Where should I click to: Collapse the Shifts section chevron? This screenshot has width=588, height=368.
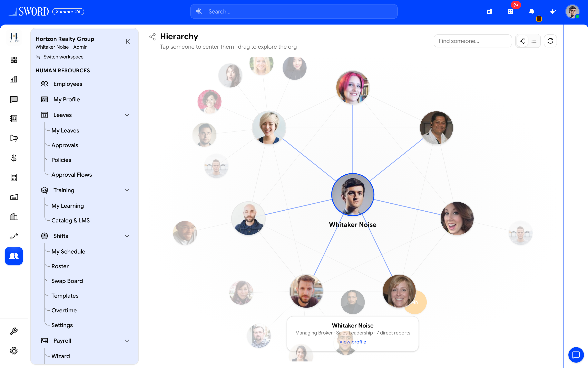tap(127, 236)
